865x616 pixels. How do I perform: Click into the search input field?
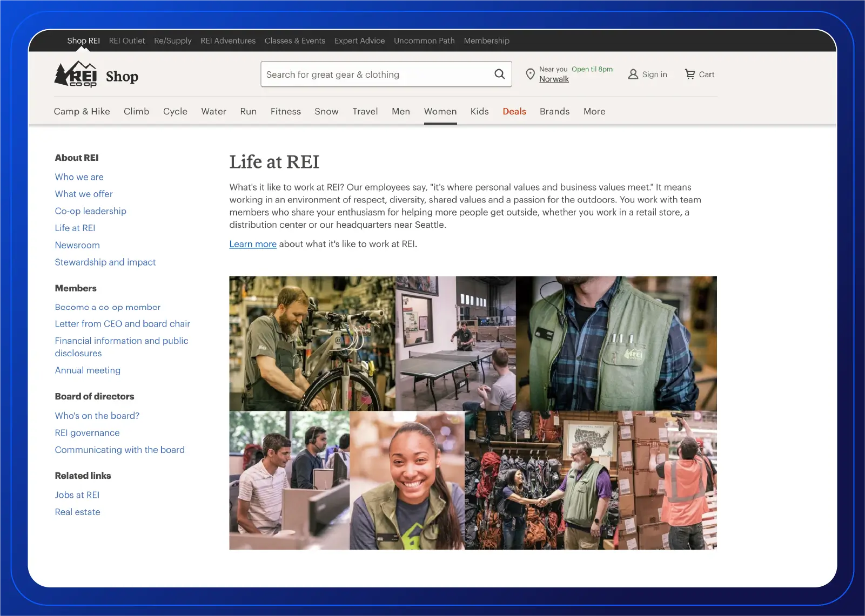[373, 74]
